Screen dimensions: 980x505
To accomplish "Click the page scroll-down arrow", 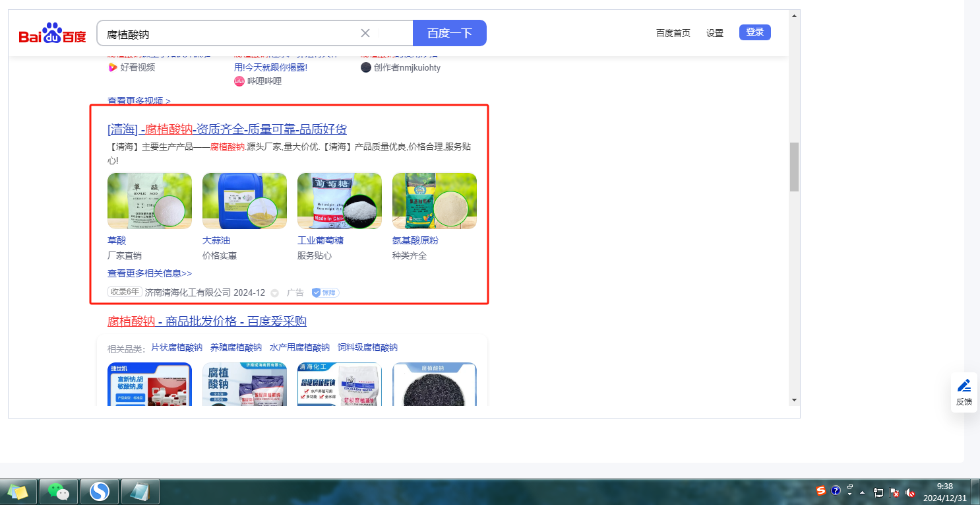I will click(x=794, y=399).
